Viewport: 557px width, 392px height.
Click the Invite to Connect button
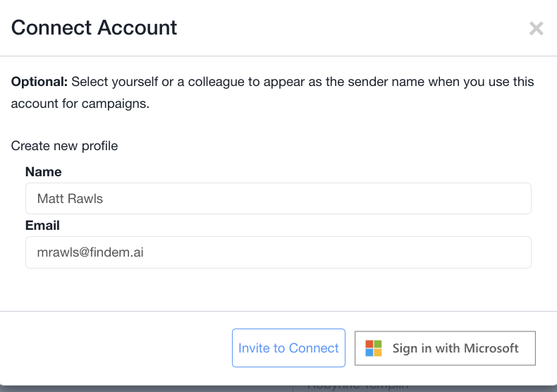coord(288,348)
